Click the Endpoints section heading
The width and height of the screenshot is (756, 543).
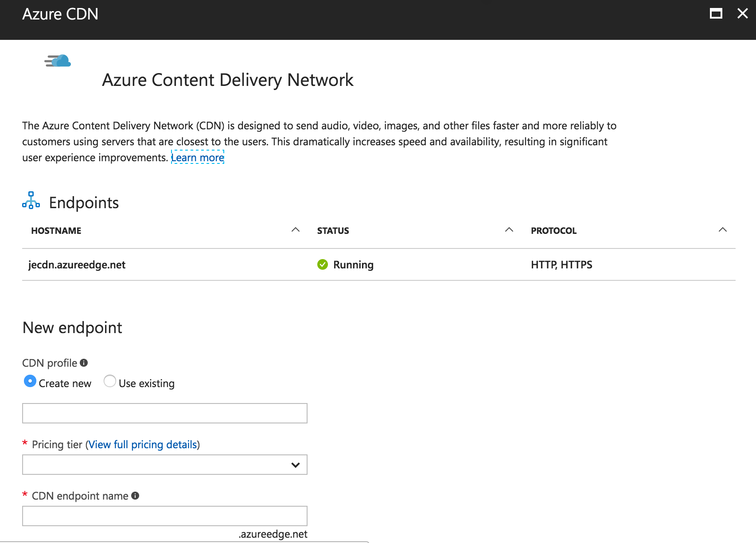(84, 202)
